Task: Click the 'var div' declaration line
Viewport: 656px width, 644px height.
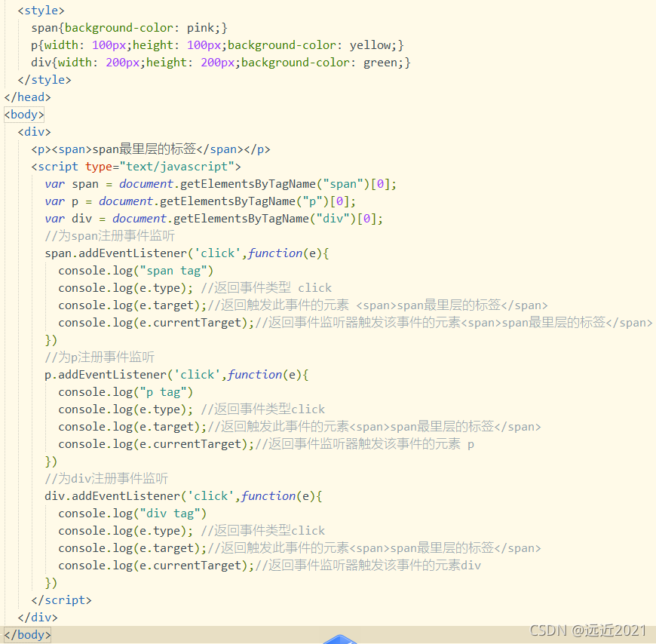Action: (x=213, y=219)
